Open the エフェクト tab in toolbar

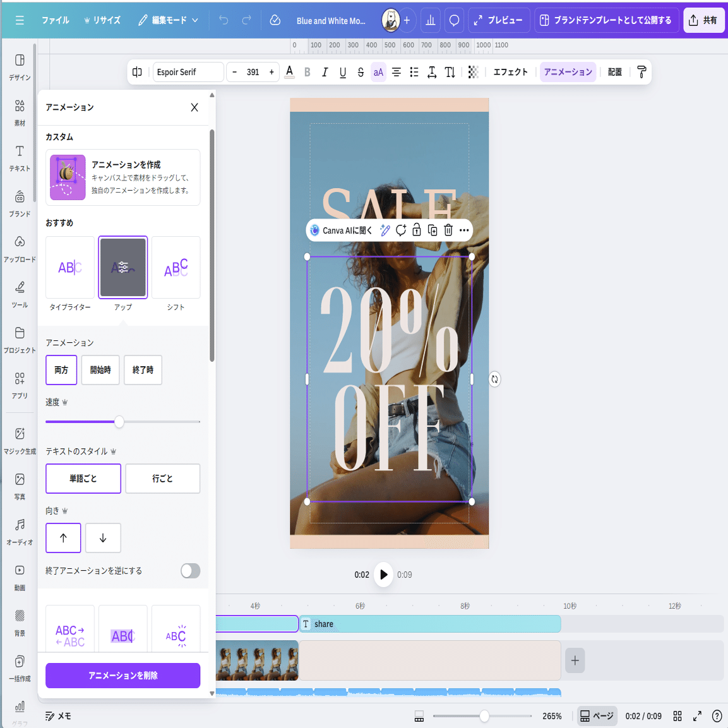[x=510, y=72]
